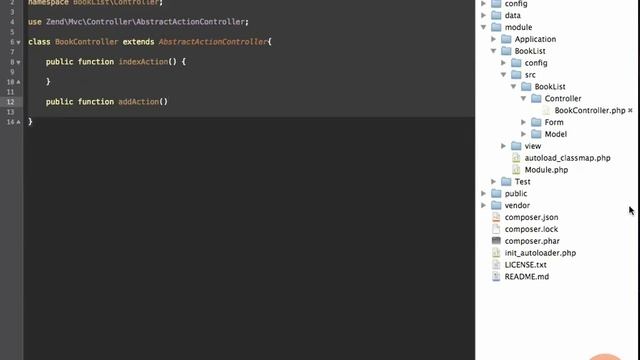This screenshot has height=360, width=640.
Task: Open composer.lock file
Action: [x=531, y=229]
